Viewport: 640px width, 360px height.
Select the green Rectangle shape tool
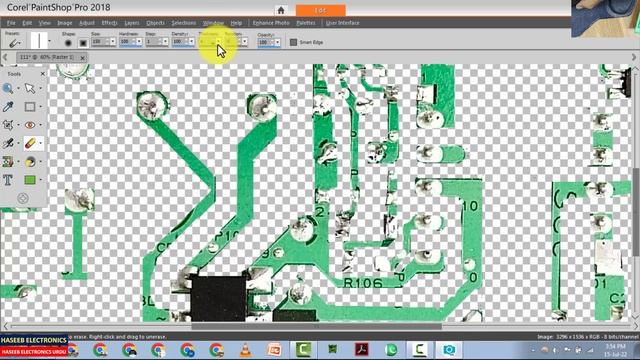point(29,180)
